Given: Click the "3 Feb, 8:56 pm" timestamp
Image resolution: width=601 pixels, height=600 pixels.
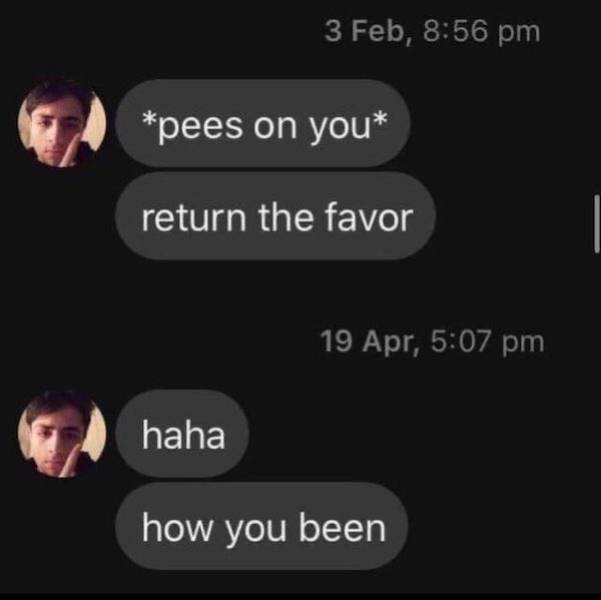Looking at the screenshot, I should point(432,31).
